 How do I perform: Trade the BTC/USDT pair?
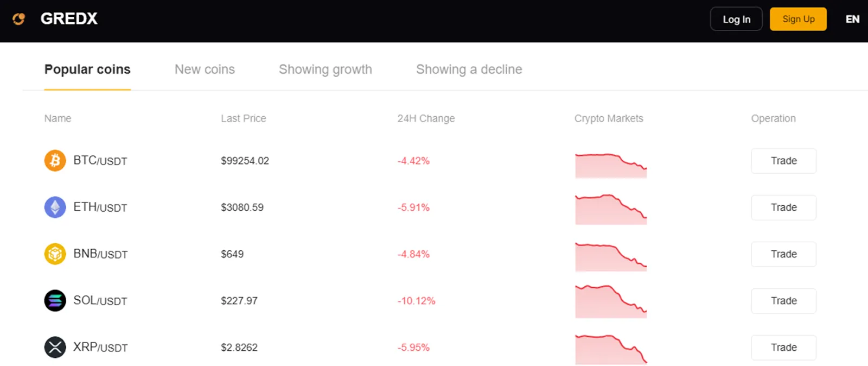(x=783, y=161)
